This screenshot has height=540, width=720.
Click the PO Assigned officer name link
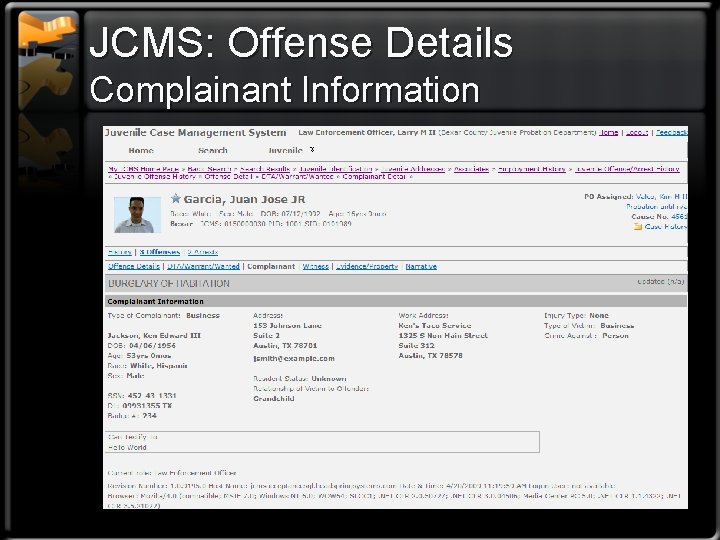(x=662, y=197)
